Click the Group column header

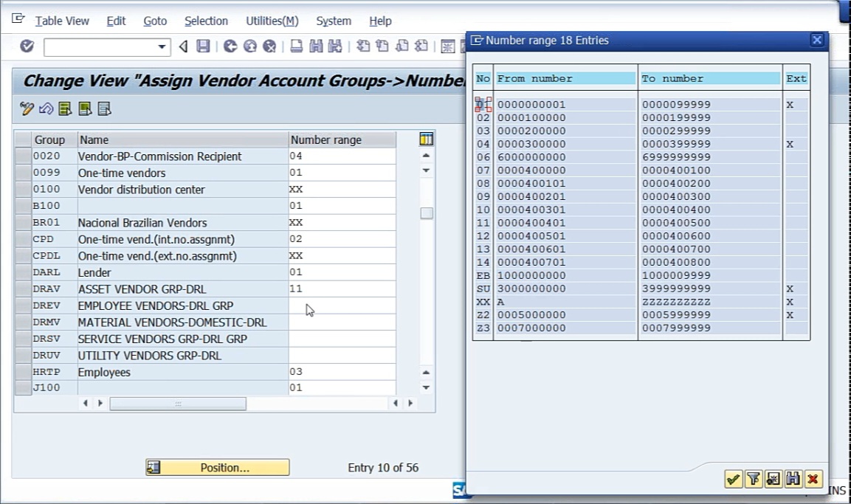(55, 140)
